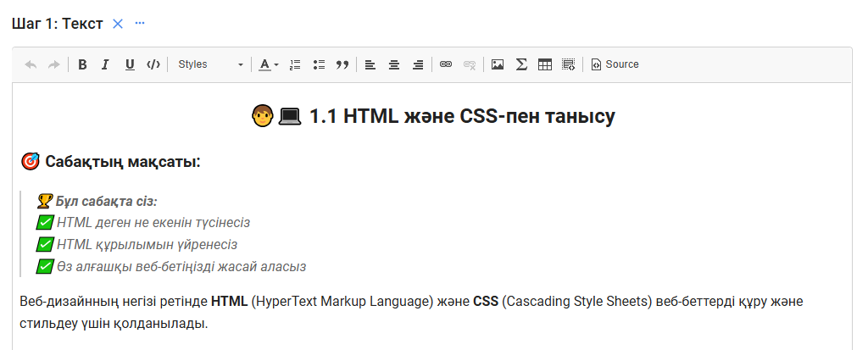Apply inline code formatting
Image resolution: width=868 pixels, height=350 pixels.
153,64
